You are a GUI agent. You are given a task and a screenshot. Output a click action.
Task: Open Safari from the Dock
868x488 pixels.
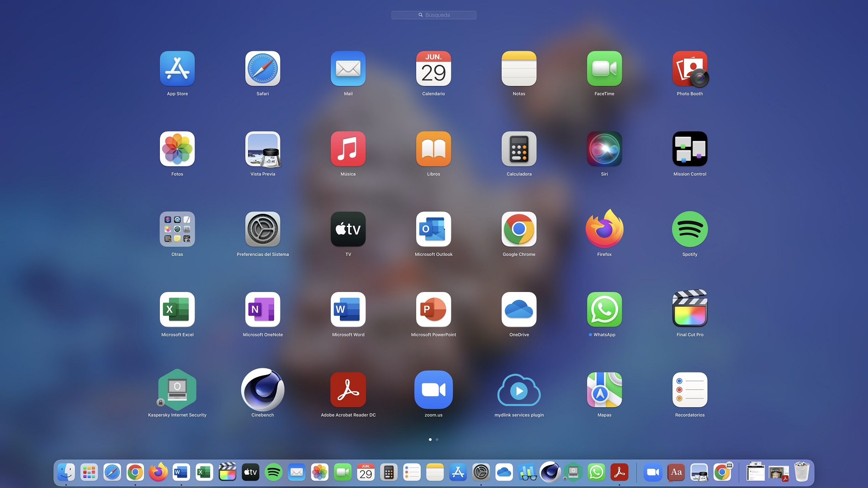112,472
